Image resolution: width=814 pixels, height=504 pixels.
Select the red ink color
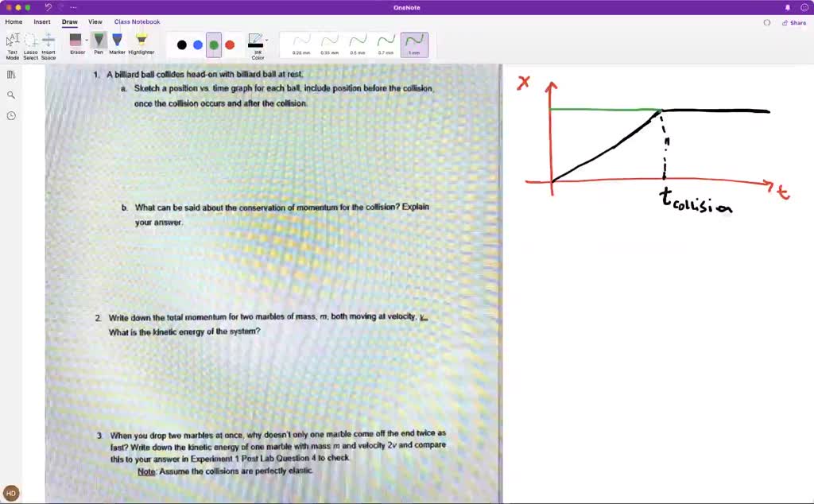tap(229, 45)
